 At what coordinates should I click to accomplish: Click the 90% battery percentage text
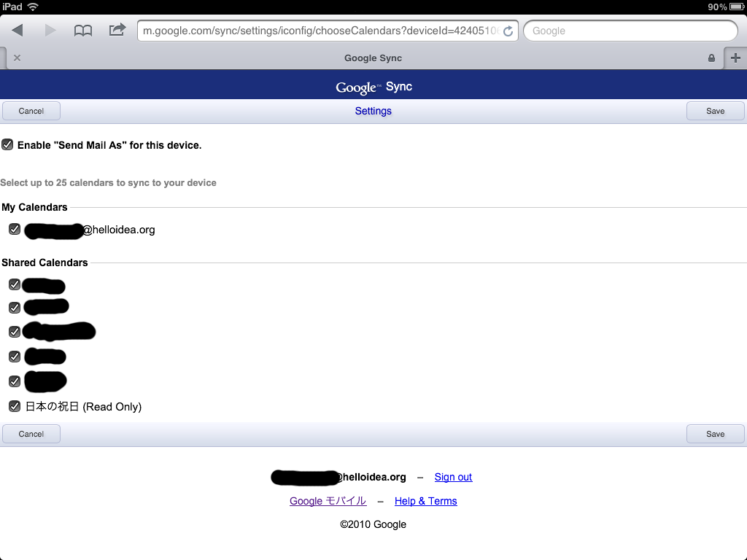tap(717, 7)
